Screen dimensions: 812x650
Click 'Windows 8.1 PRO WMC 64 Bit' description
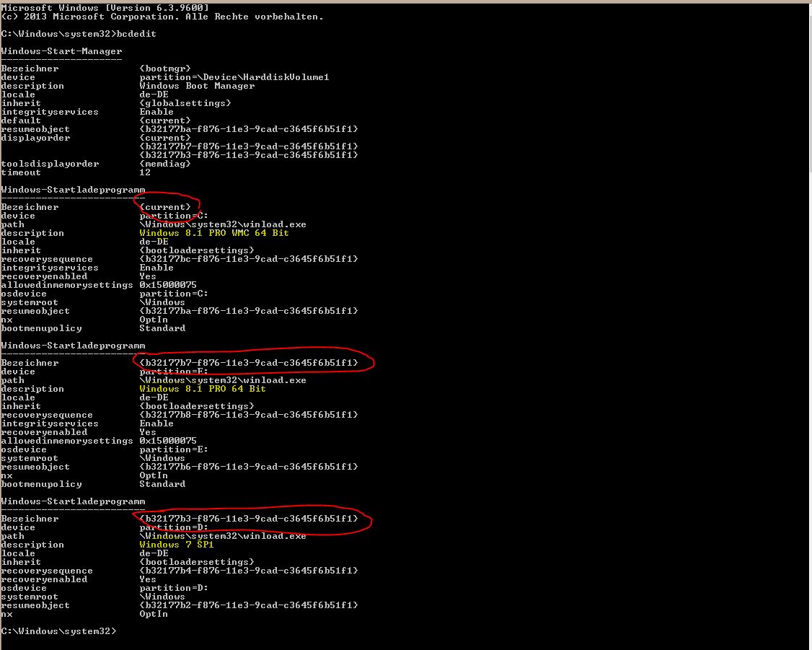(214, 233)
